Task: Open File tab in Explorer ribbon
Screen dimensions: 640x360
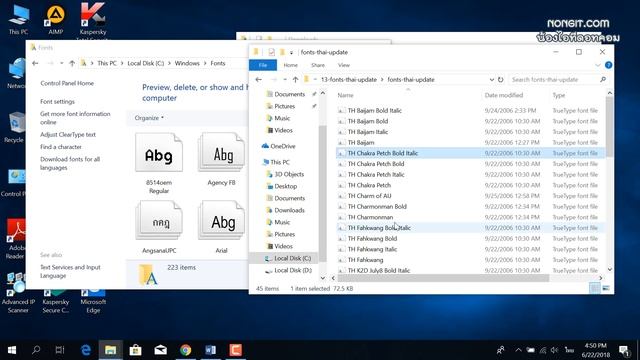Action: click(x=263, y=65)
